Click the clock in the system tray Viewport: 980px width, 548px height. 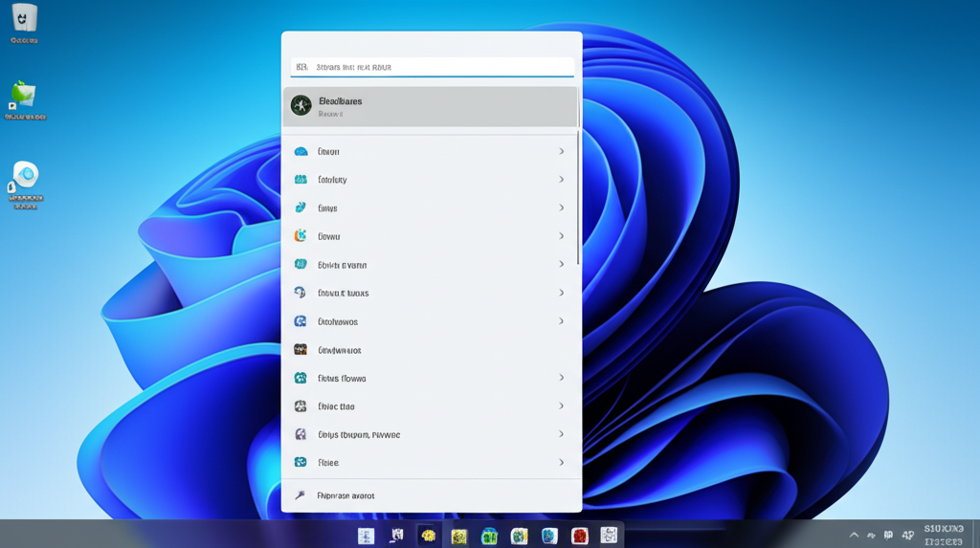tap(943, 535)
